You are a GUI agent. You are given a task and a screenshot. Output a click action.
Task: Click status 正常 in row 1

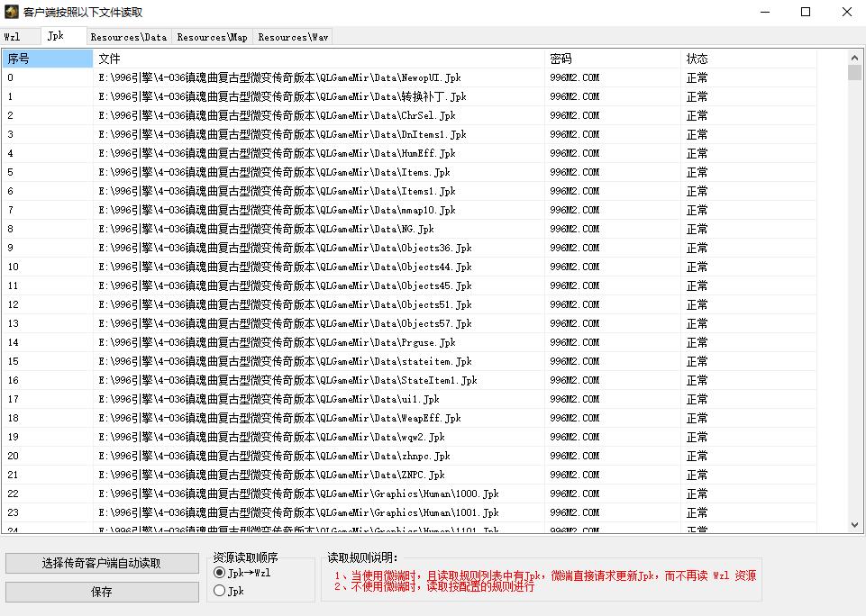[697, 96]
